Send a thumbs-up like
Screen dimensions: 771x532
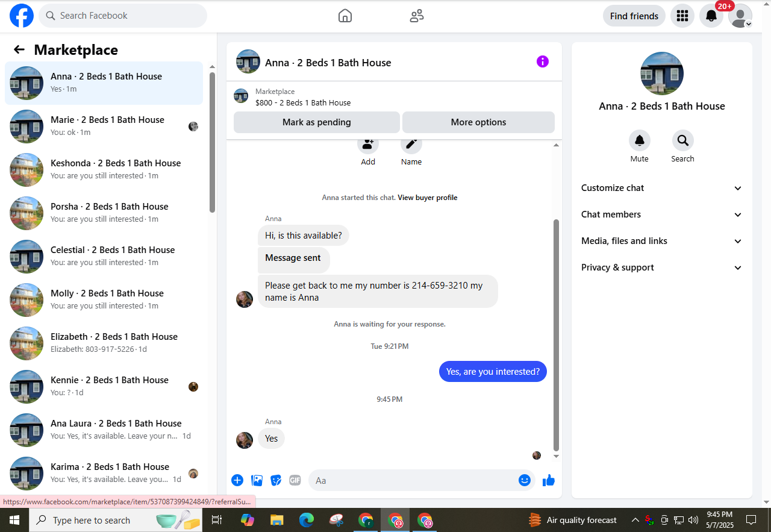(548, 480)
